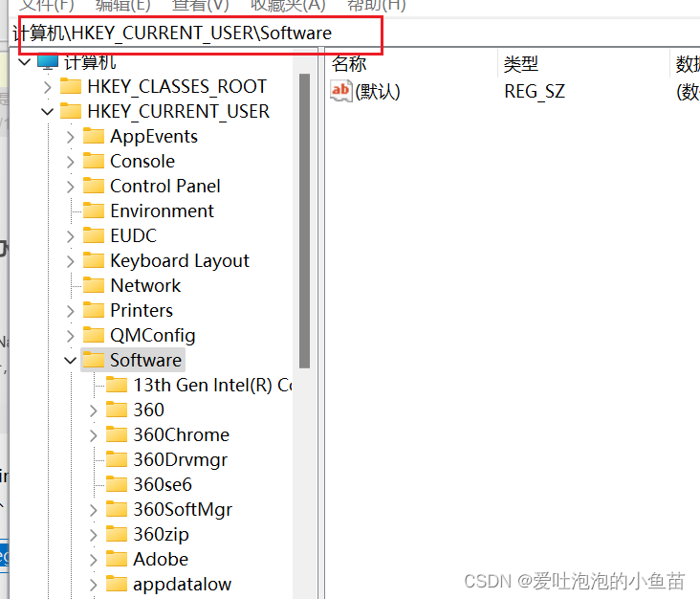Click the 360zip folder icon
This screenshot has width=700, height=599.
[117, 534]
